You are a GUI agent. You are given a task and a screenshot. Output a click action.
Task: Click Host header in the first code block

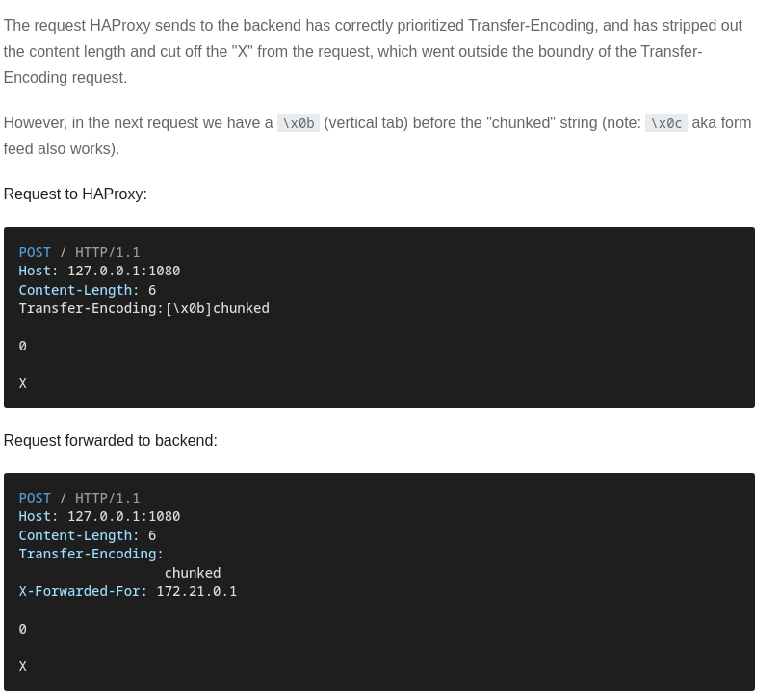click(35, 272)
